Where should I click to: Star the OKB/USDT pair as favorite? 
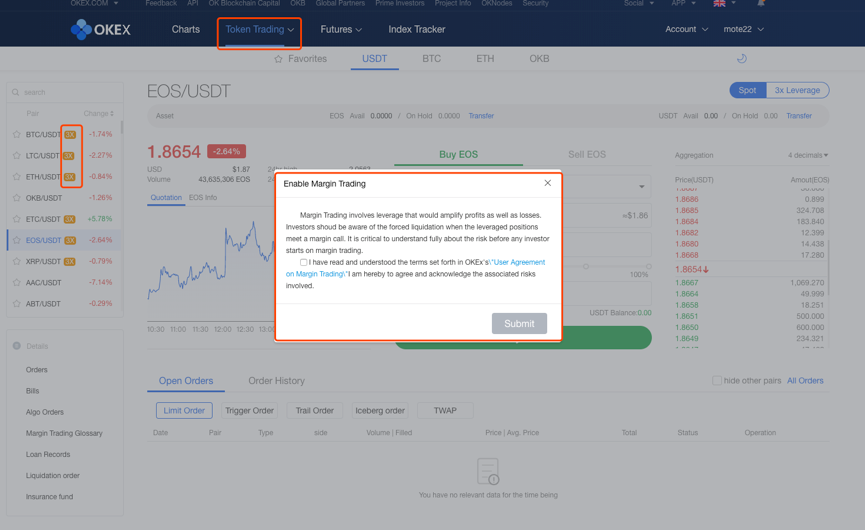[17, 198]
